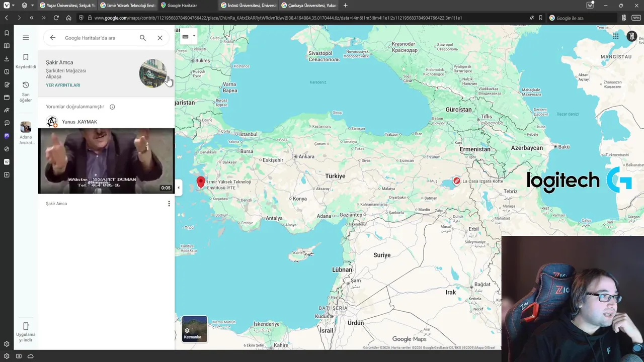The width and height of the screenshot is (644, 362).
Task: Go to the browser home page
Action: click(x=68, y=18)
